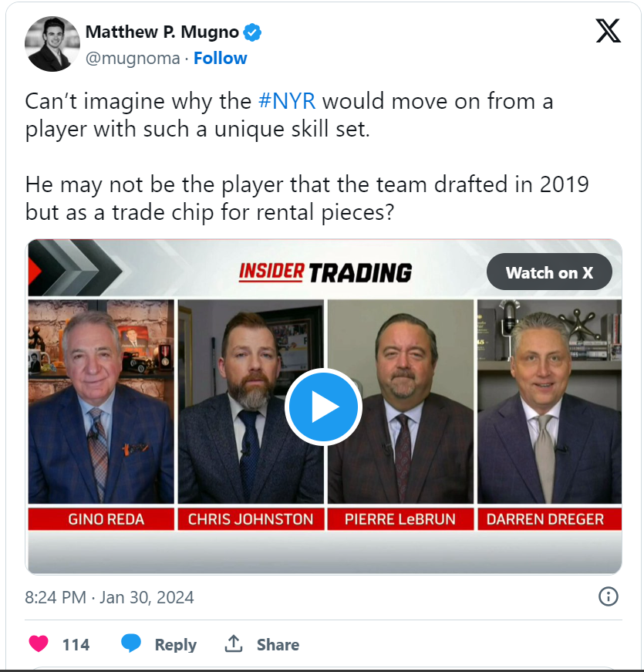Click the Matthew P. Mugno display name
Screen dimensions: 644x672
click(x=162, y=32)
